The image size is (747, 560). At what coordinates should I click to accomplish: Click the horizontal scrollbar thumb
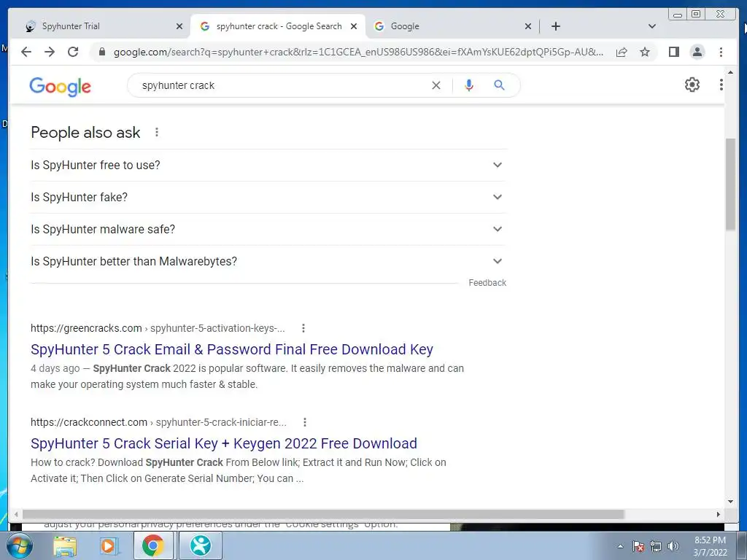(323, 514)
